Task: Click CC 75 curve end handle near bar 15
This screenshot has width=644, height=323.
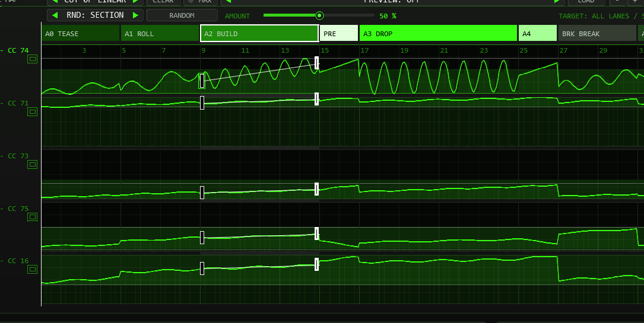Action: [317, 234]
